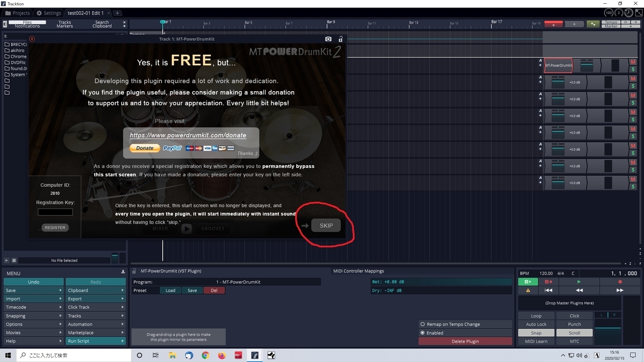Image resolution: width=644 pixels, height=362 pixels.
Task: Click the green play transport button
Action: 579,282
